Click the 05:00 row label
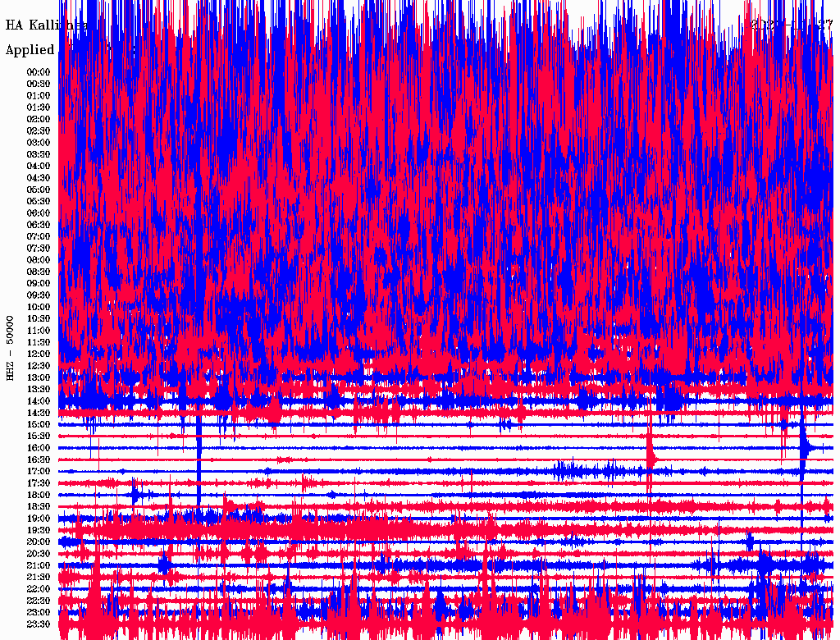Screen dimensions: 840x640 [x=39, y=190]
